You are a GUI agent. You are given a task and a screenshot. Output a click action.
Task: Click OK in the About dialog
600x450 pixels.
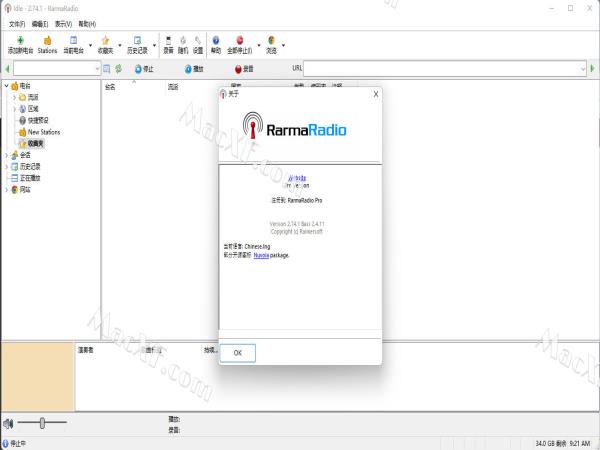click(238, 353)
